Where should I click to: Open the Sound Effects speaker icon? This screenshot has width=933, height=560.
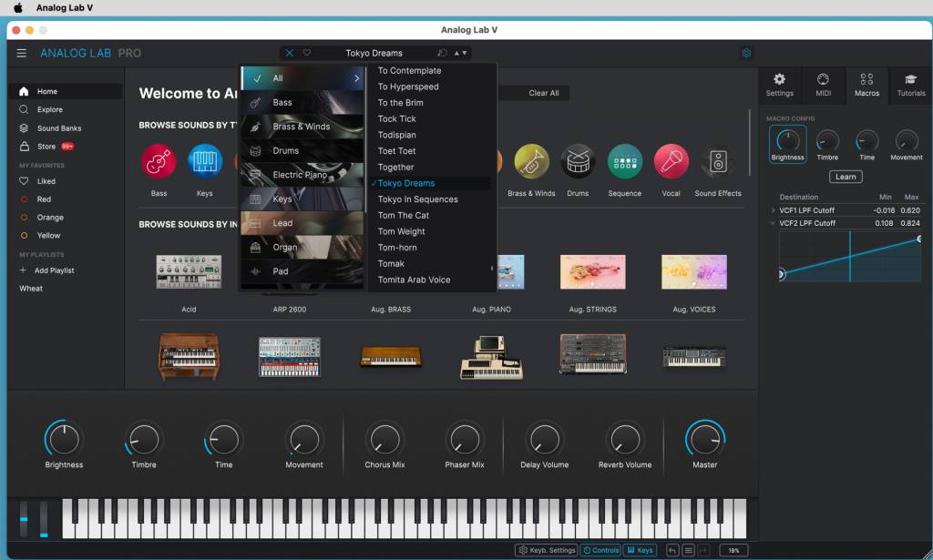pos(718,162)
